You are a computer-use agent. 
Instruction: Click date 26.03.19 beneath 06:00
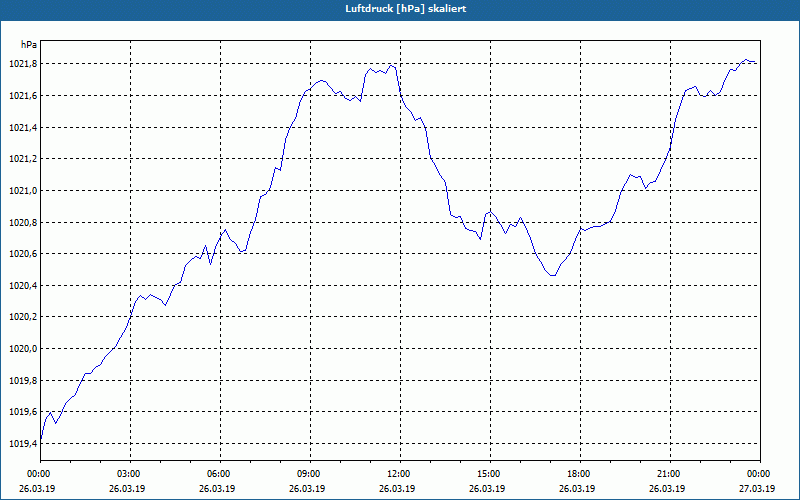point(217,489)
